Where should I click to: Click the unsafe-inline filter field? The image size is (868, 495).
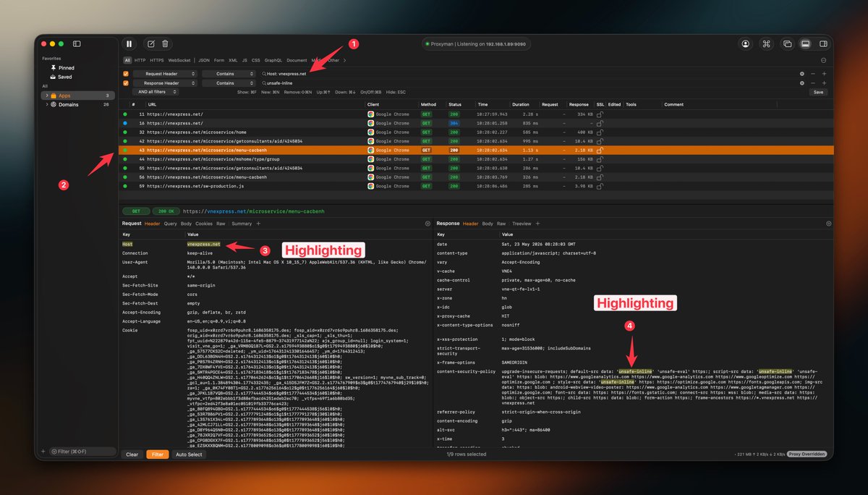tap(532, 83)
